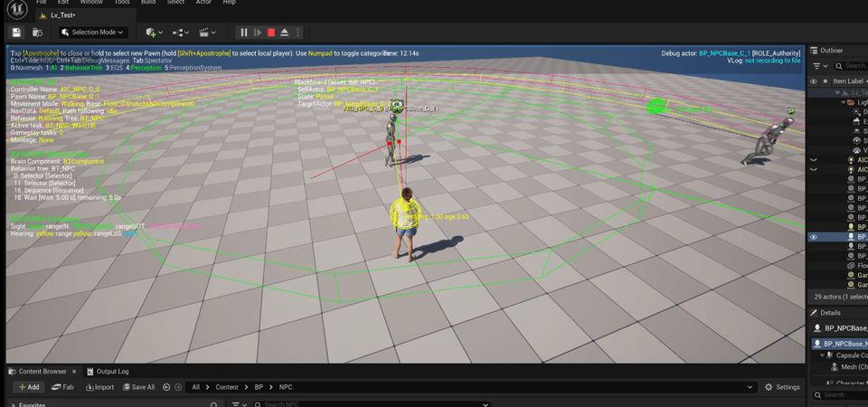The image size is (868, 407).
Task: Select the Mesh component in Details
Action: click(x=850, y=366)
